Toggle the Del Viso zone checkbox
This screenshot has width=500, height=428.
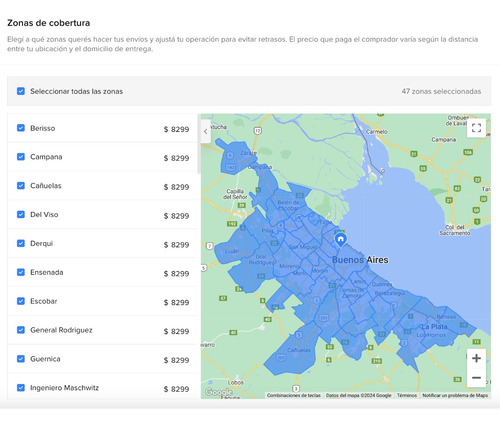pyautogui.click(x=21, y=214)
